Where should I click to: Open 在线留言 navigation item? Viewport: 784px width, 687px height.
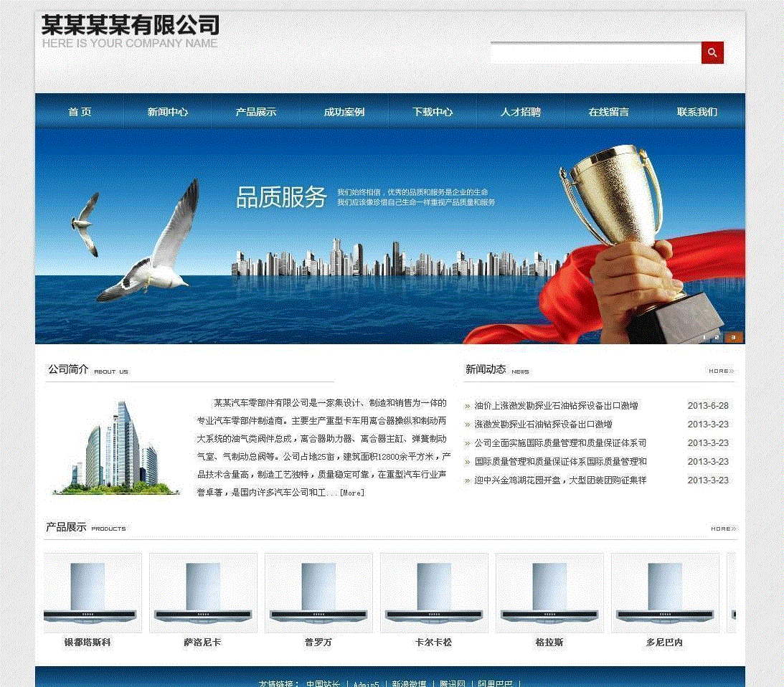pyautogui.click(x=609, y=112)
